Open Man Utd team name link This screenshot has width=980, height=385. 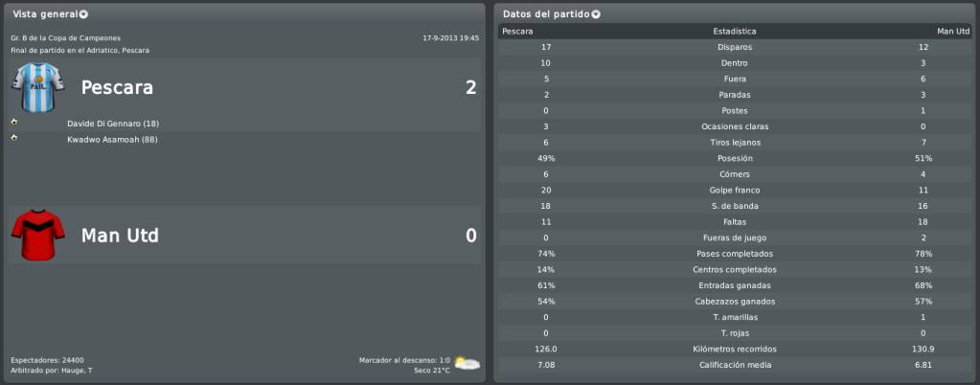pyautogui.click(x=120, y=236)
